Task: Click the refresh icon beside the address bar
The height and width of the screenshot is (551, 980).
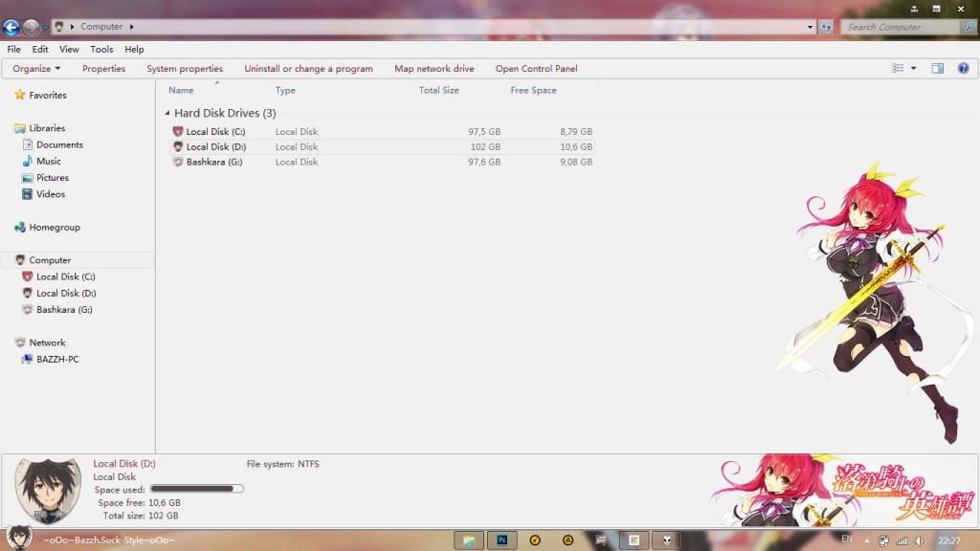Action: coord(825,27)
